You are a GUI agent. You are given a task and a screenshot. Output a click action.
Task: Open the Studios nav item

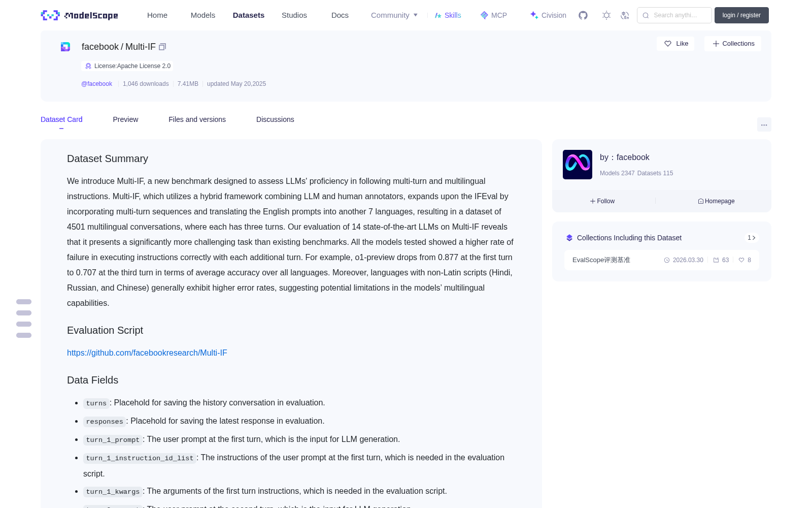pos(294,15)
